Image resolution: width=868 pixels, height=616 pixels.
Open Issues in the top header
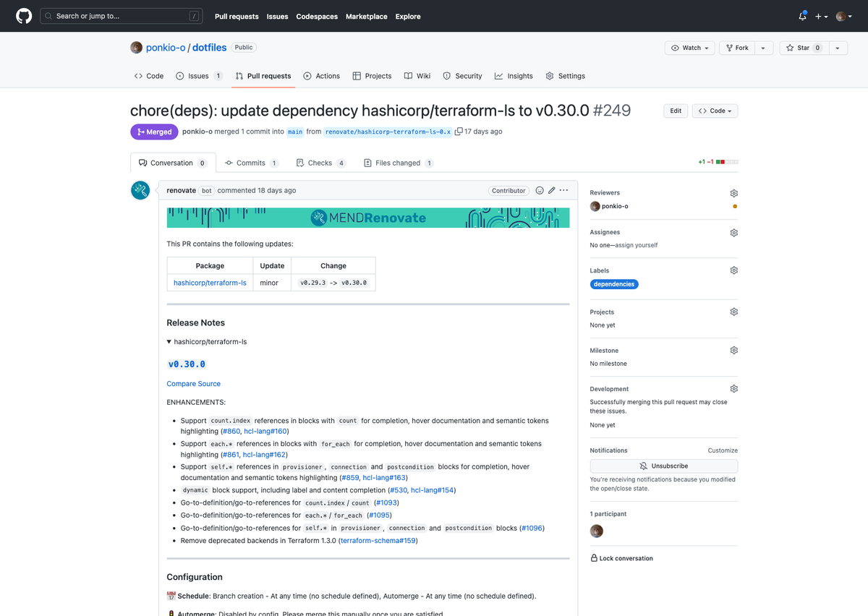coord(277,16)
